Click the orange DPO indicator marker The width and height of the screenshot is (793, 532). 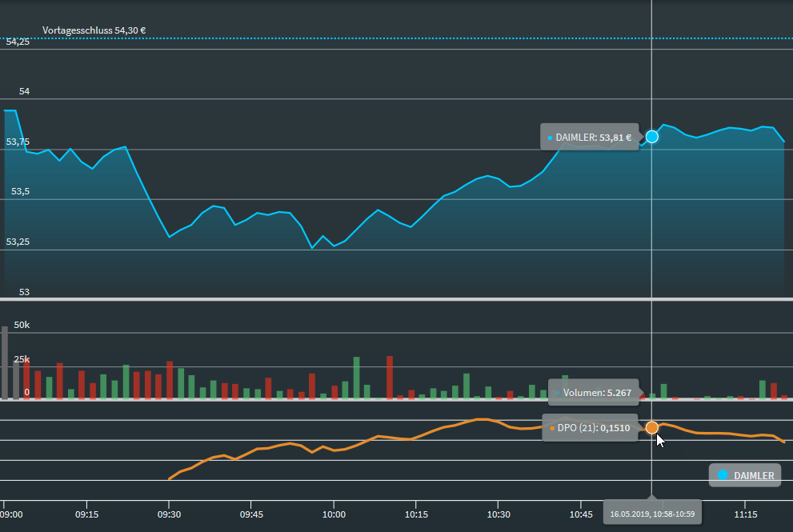[652, 427]
